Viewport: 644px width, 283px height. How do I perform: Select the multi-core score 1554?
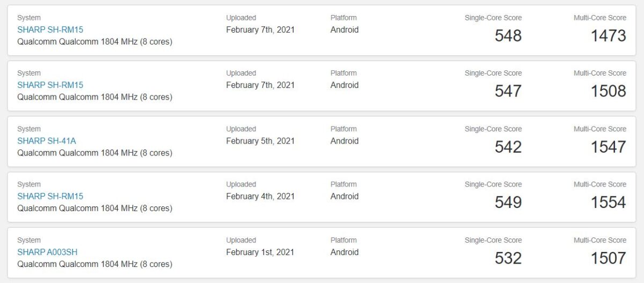609,203
